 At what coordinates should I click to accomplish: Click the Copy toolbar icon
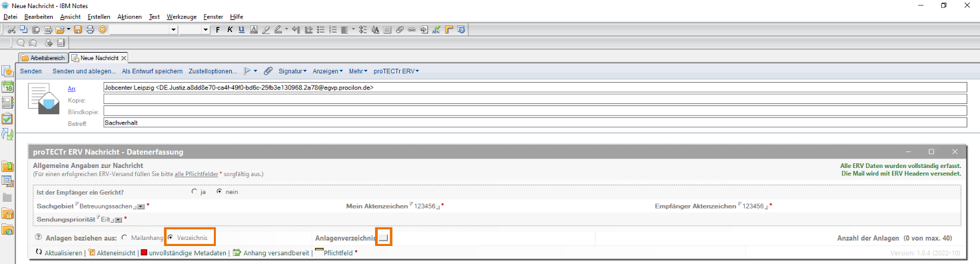coord(23,29)
